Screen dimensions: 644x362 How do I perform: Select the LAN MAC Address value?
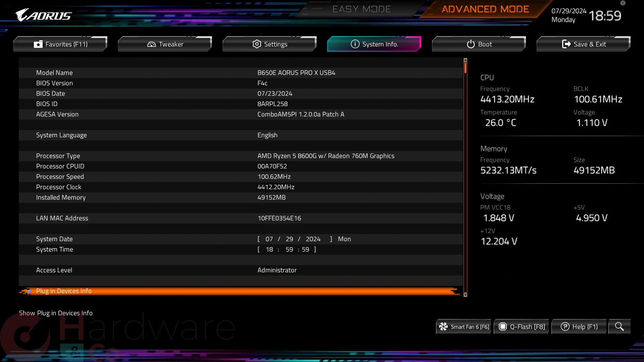pos(279,218)
